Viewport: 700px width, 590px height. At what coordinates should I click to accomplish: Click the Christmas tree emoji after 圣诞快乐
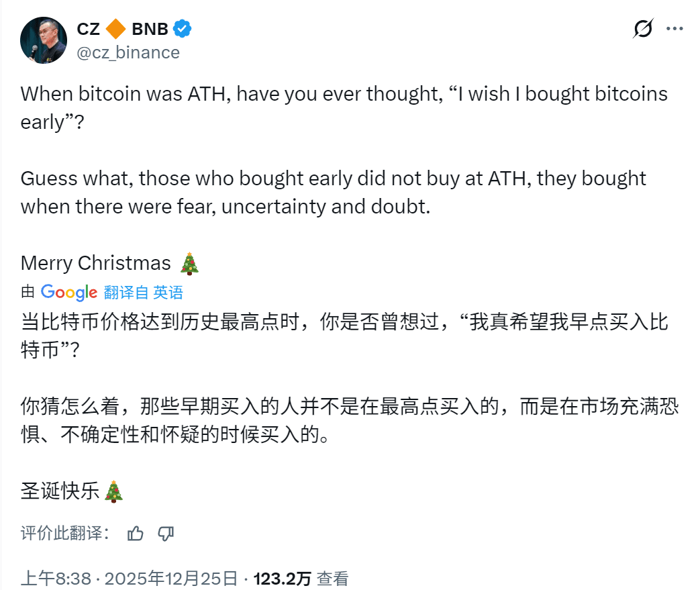click(x=113, y=491)
